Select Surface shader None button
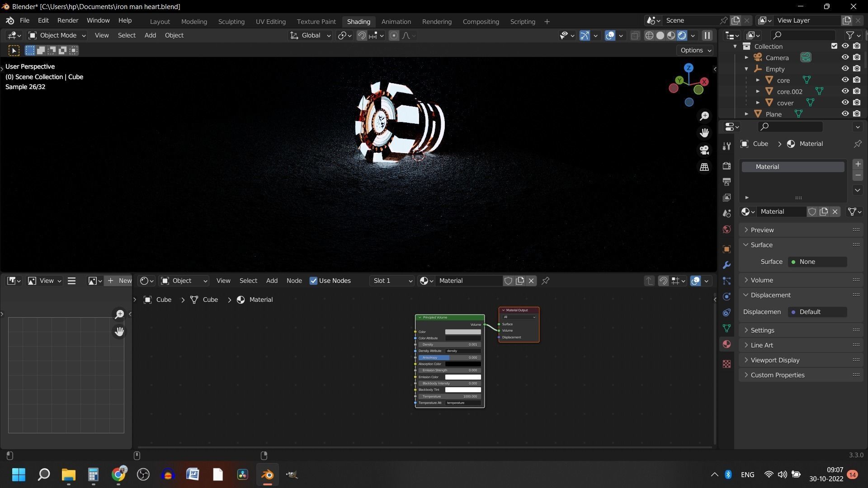 tap(817, 262)
